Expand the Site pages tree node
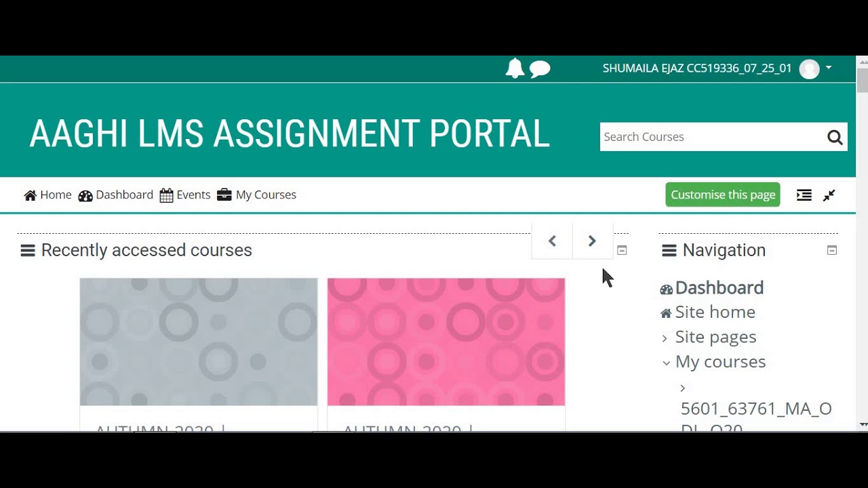Screen dimensions: 868x488 [x=665, y=338]
